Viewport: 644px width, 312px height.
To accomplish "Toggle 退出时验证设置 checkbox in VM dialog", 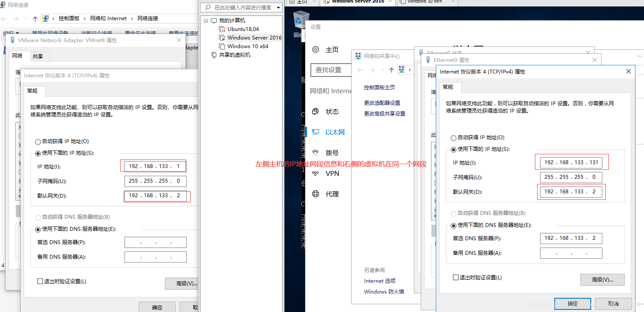I will pos(456,278).
